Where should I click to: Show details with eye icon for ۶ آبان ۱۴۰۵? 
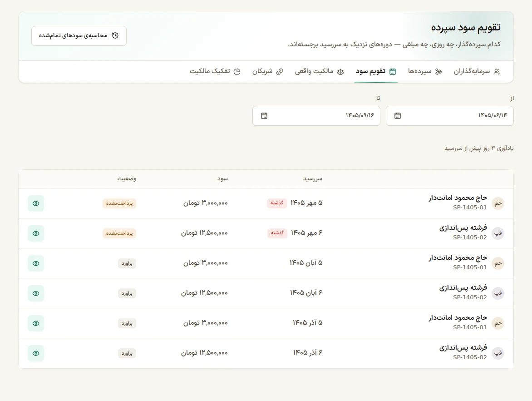tap(36, 293)
